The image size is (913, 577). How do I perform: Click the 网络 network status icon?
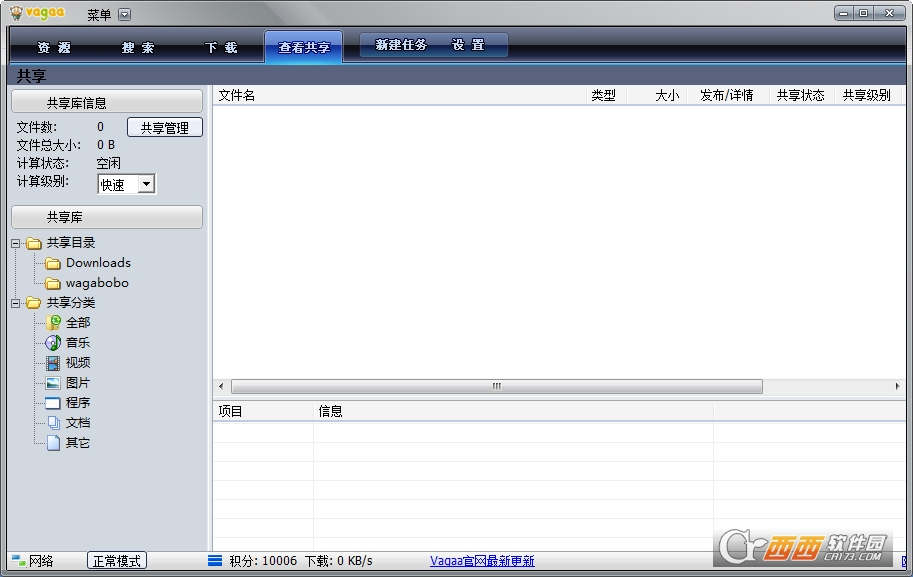(19, 561)
